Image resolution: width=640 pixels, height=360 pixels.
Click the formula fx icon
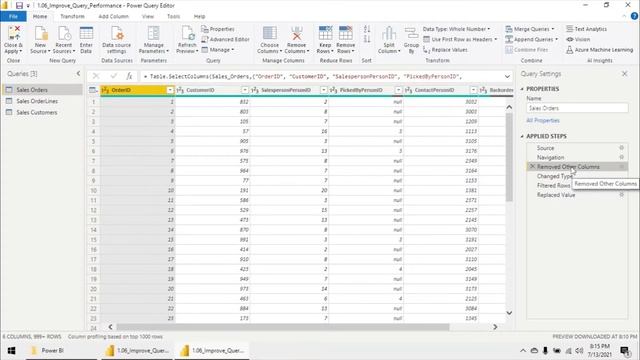(129, 76)
